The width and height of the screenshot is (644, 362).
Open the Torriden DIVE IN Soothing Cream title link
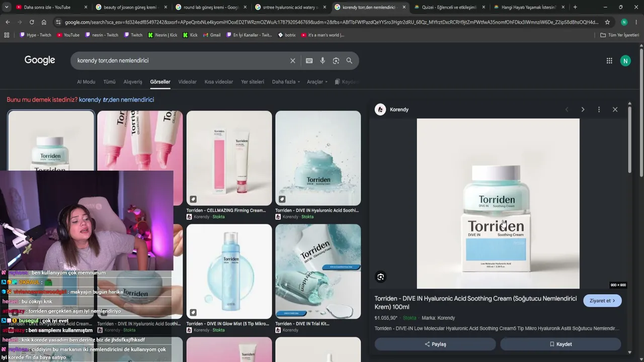tap(475, 303)
